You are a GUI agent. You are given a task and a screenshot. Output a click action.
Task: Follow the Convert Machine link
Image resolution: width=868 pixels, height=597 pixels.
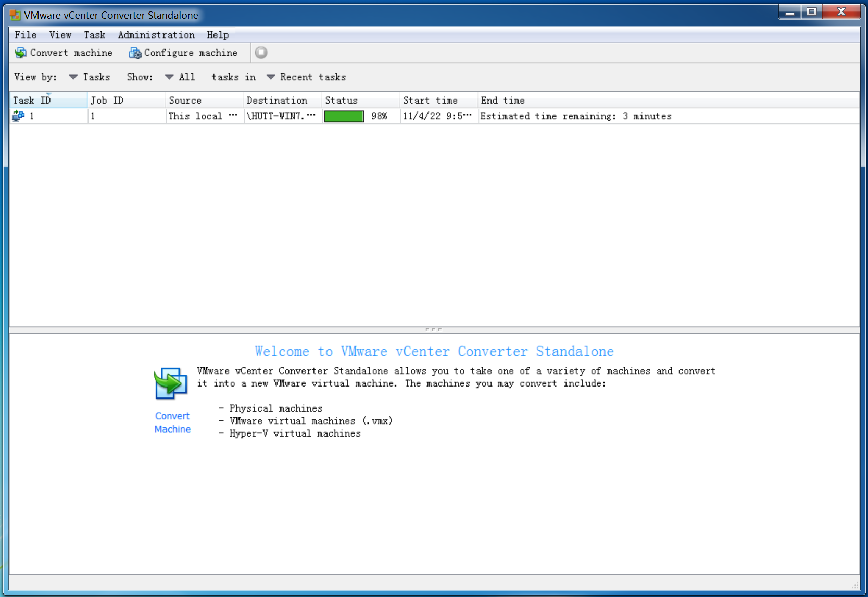[172, 422]
